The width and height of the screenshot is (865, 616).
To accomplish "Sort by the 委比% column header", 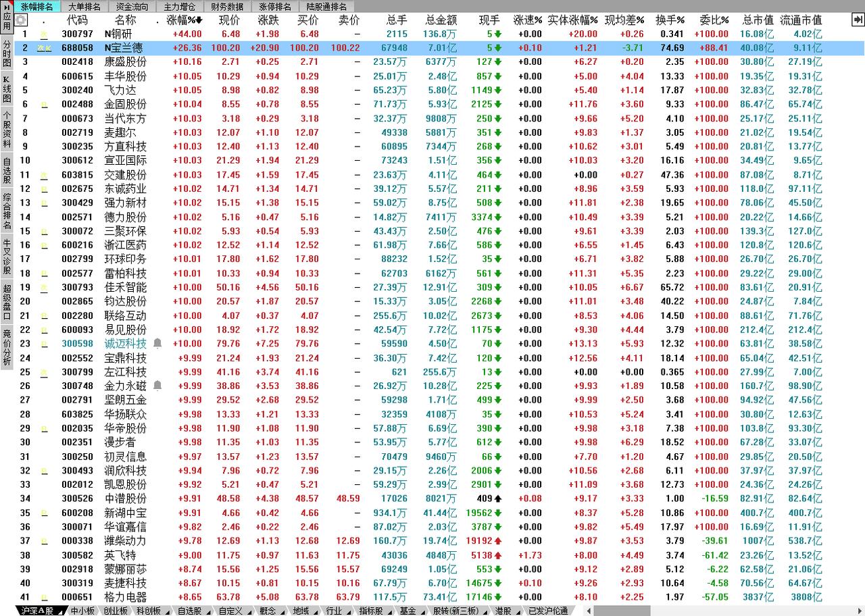I will pyautogui.click(x=713, y=20).
